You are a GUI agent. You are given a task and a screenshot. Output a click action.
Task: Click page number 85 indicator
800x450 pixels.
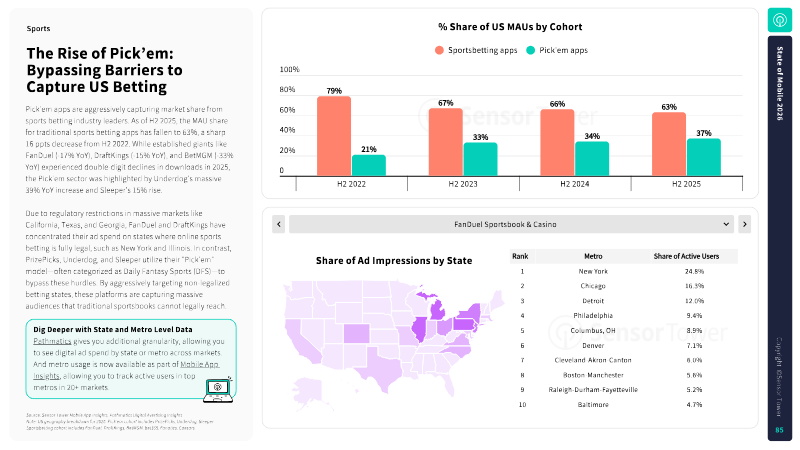[779, 430]
